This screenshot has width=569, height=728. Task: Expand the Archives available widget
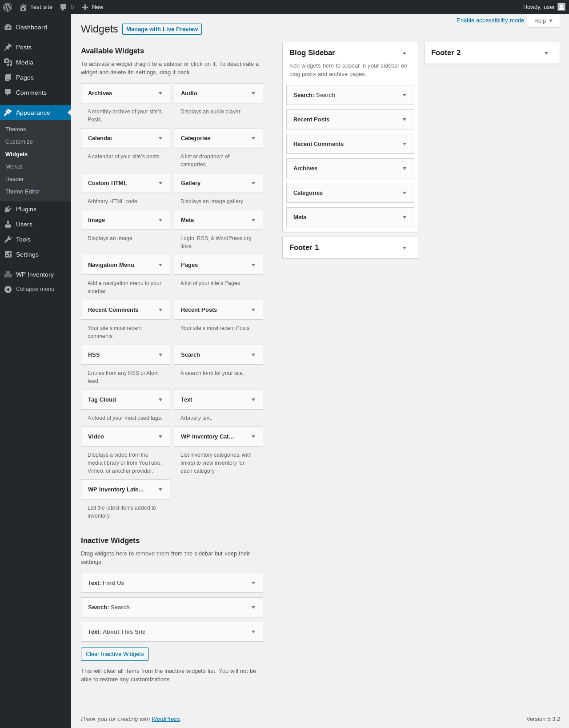click(x=160, y=93)
